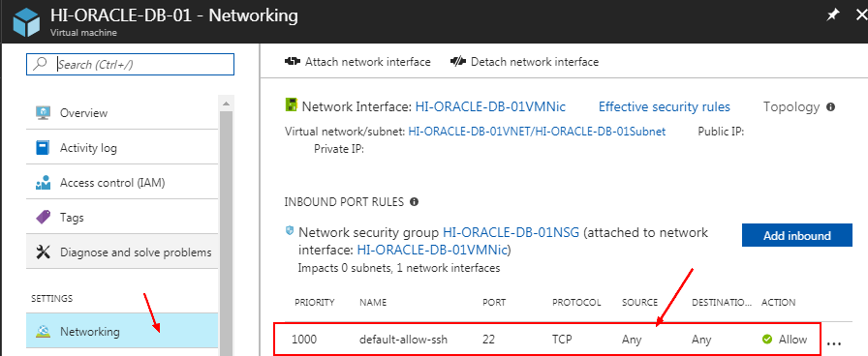Pin the Networking blade to dashboard
Image resolution: width=868 pixels, height=356 pixels.
pos(832,15)
